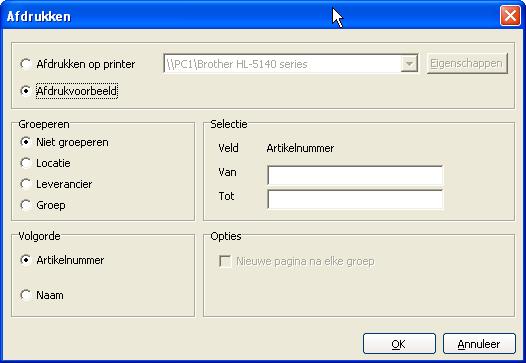Screen dimensions: 526x363
Task: Close the Afdrukken dialog with X
Action: click(510, 15)
